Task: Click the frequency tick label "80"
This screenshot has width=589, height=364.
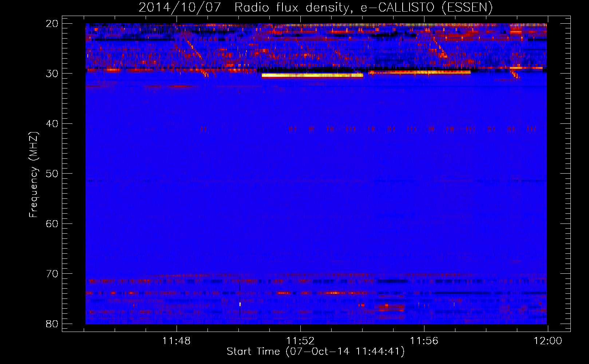Action: point(52,324)
